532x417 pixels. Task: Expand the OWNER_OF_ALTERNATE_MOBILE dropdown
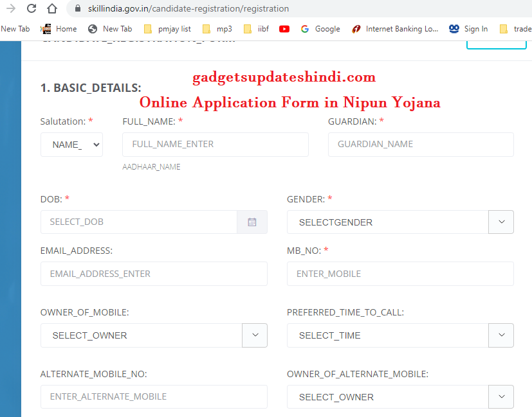coord(500,396)
